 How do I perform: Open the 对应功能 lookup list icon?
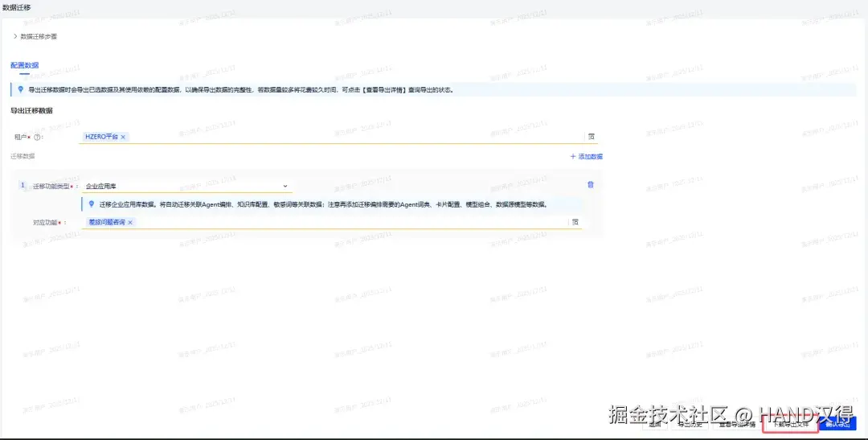(x=575, y=222)
